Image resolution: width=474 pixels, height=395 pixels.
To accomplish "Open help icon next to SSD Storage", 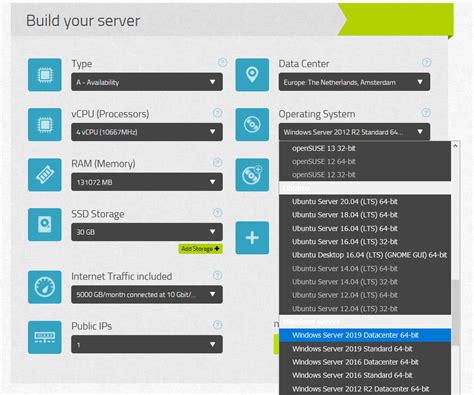I will click(x=217, y=212).
